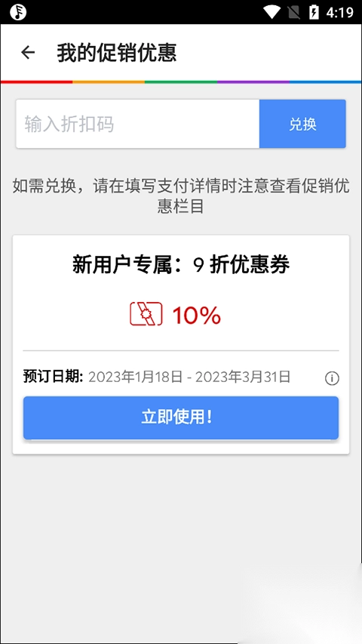Tap the 我的促销优惠 page title
Image resolution: width=362 pixels, height=644 pixels.
pyautogui.click(x=117, y=53)
